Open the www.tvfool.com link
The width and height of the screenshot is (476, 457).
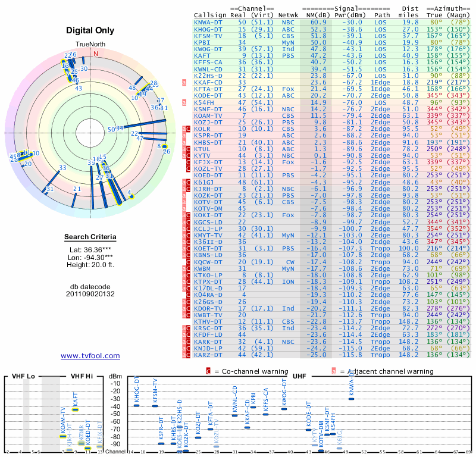click(90, 356)
